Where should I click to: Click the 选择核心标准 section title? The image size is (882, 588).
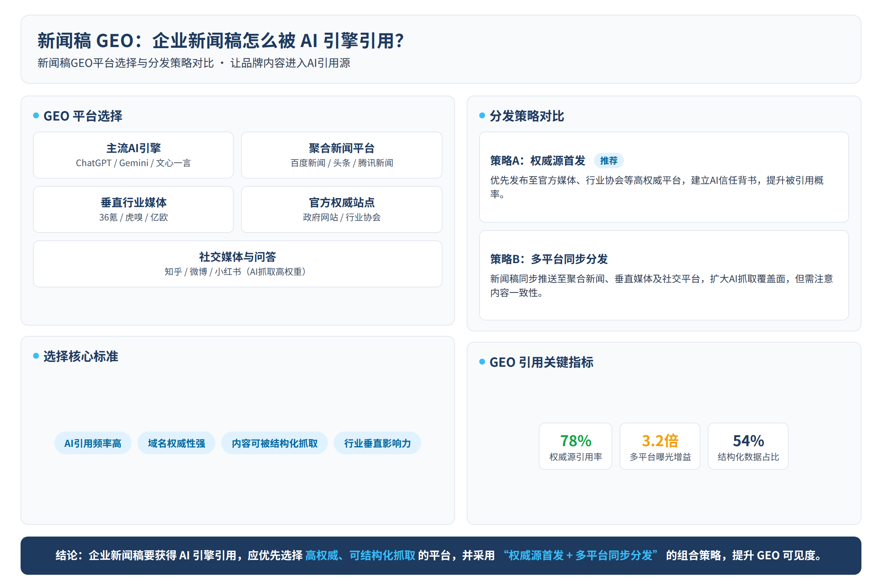pos(80,356)
